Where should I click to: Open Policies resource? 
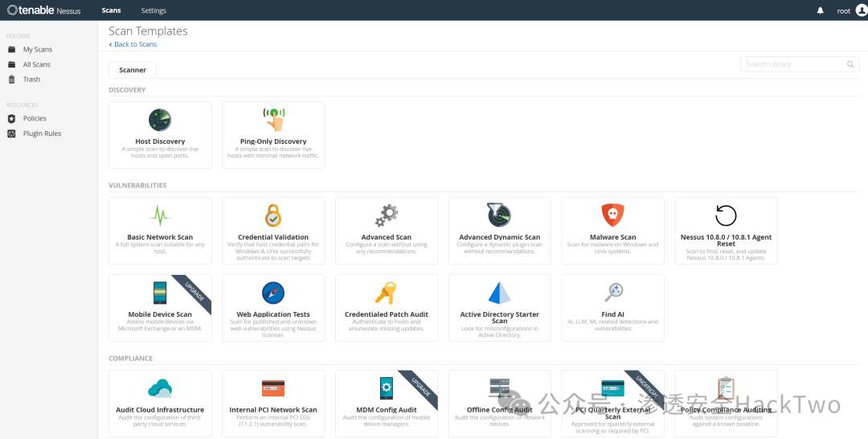(x=35, y=118)
